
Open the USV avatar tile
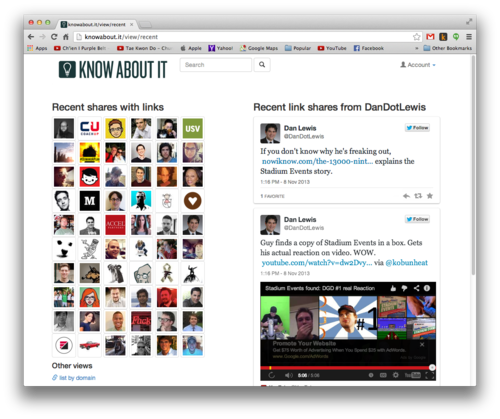[x=193, y=128]
